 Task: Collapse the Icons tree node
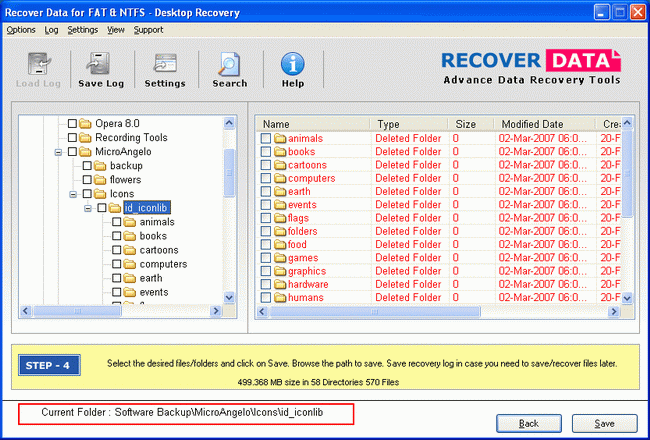click(x=73, y=194)
